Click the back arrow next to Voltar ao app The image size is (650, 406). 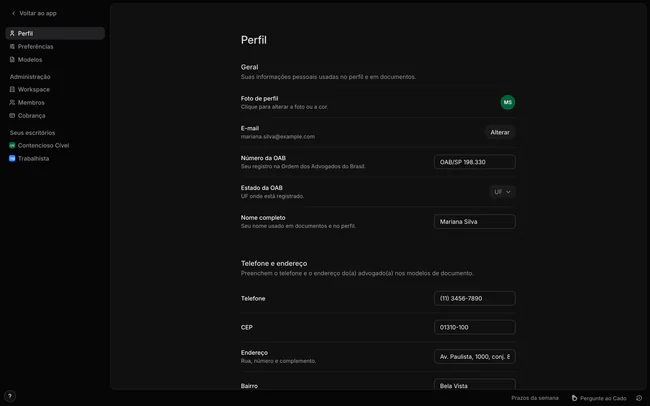tap(13, 13)
